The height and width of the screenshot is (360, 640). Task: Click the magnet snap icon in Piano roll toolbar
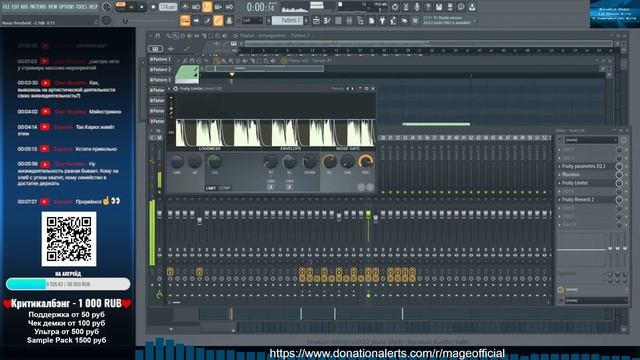pyautogui.click(x=192, y=61)
